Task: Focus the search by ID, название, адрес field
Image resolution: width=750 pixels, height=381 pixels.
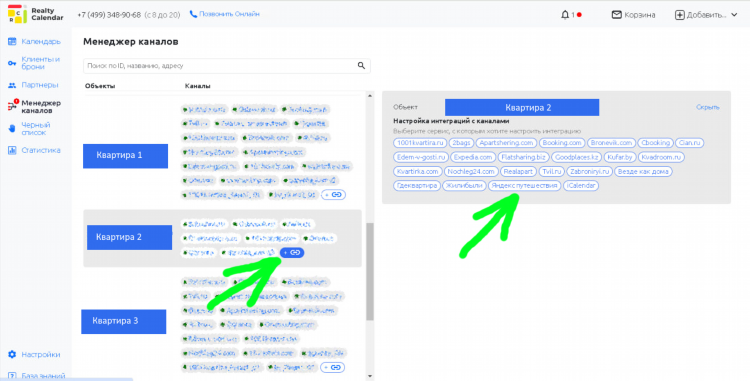Action: tap(227, 66)
